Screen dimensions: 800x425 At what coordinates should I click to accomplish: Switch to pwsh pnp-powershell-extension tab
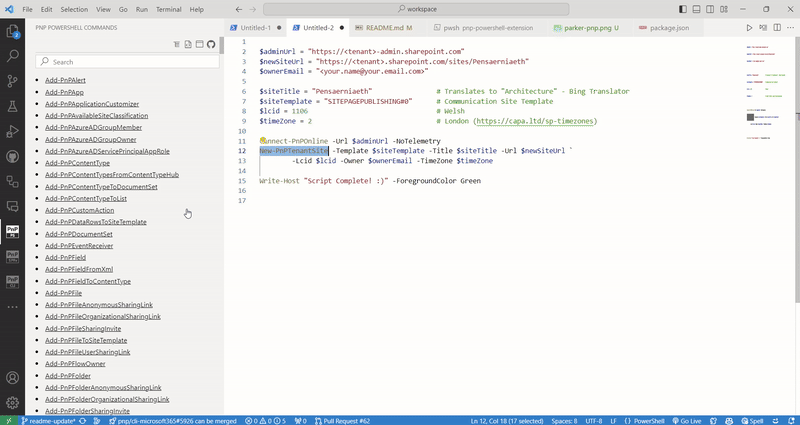(x=484, y=28)
